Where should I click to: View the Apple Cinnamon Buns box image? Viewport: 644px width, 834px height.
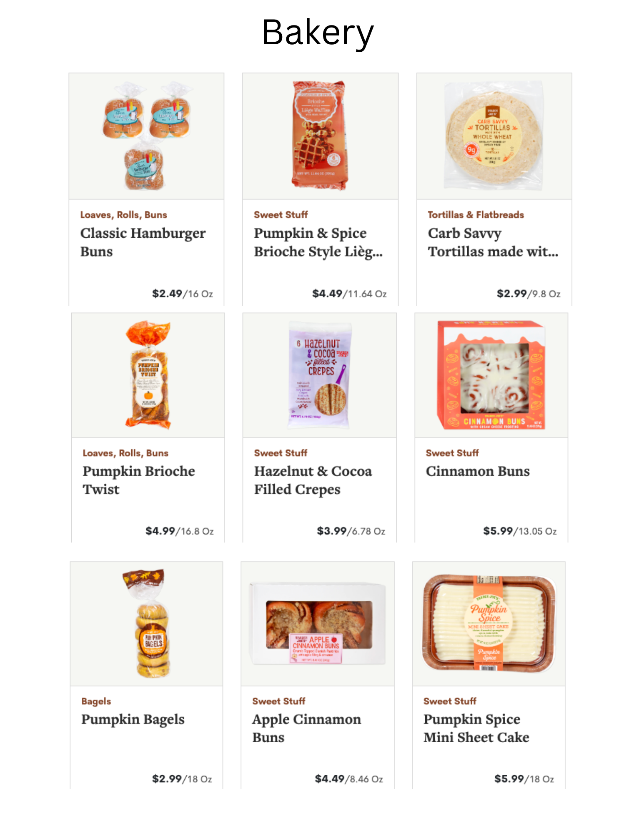[x=318, y=623]
